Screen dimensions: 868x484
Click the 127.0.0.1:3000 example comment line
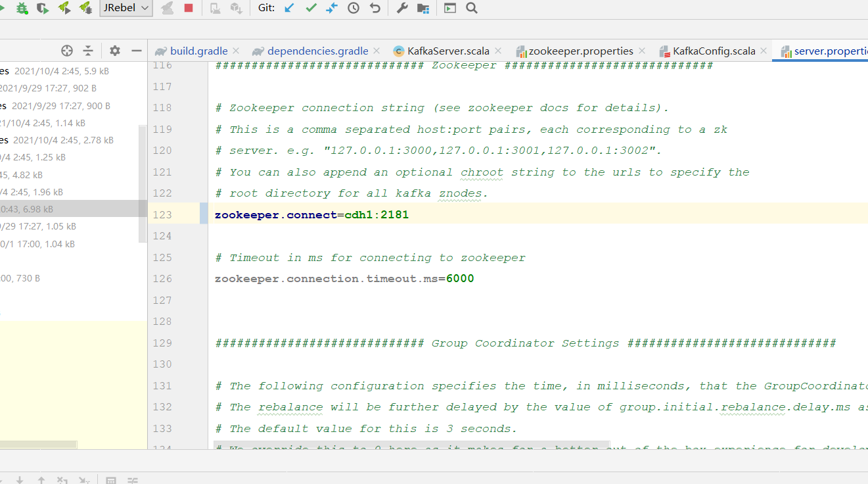[438, 151]
